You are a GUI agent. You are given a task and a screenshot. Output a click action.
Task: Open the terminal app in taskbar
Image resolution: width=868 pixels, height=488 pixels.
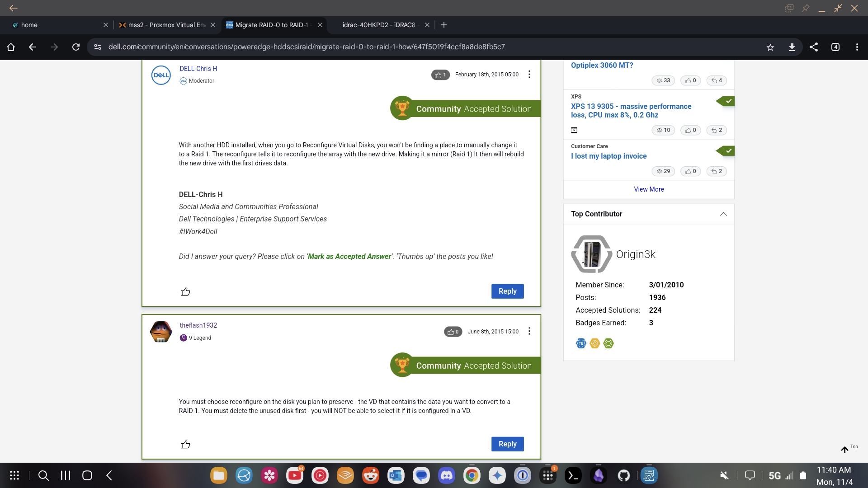pos(573,475)
